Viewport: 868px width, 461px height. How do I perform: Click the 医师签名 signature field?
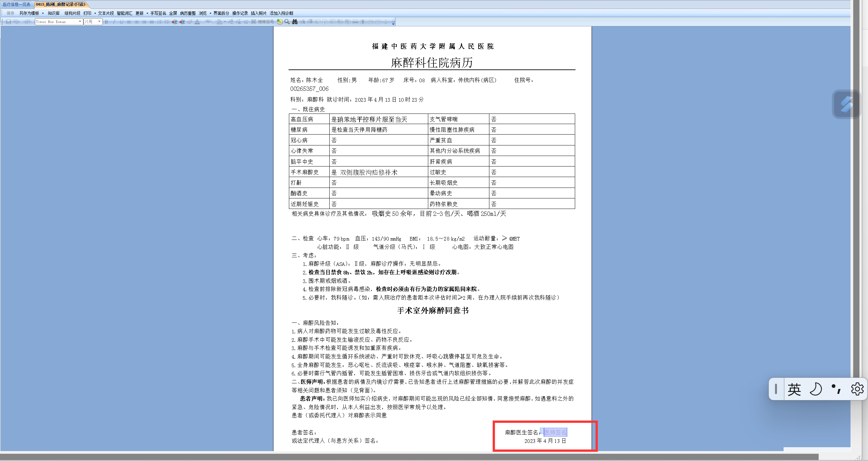[555, 432]
